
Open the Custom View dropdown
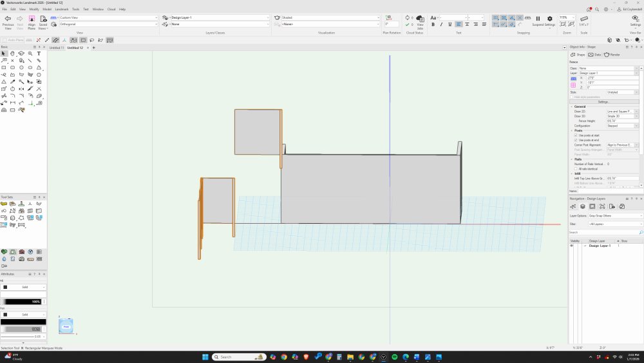[x=108, y=17]
